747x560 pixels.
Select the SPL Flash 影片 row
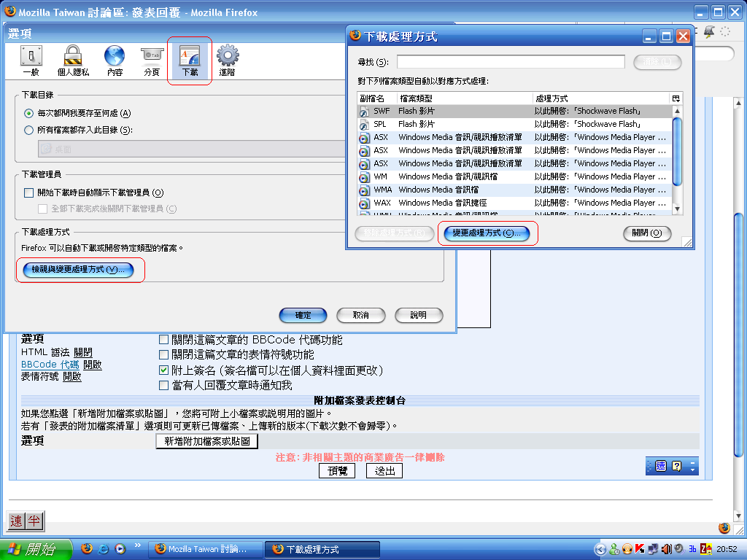point(514,124)
